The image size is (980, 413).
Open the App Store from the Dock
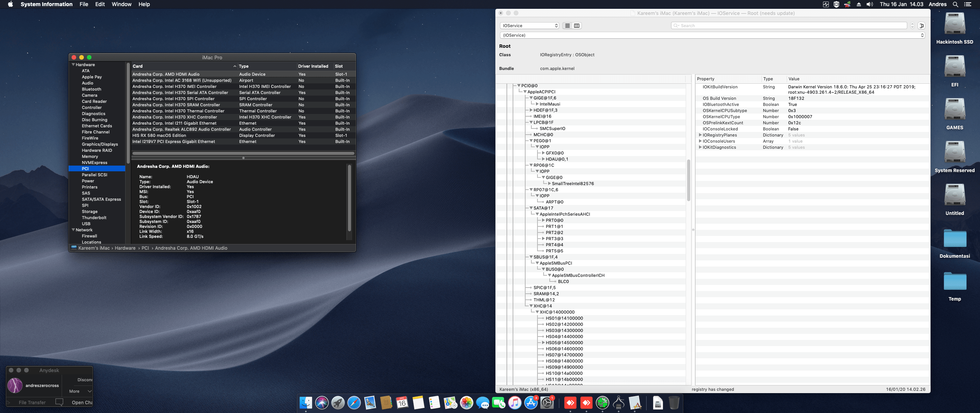coord(531,403)
